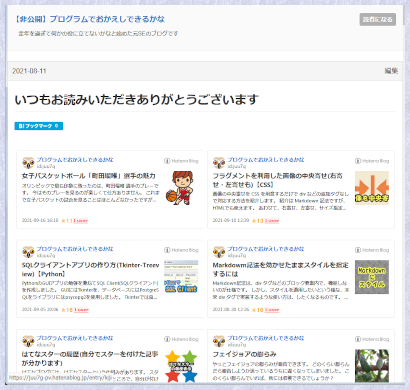Click Hatena Blog logo on SQLクライアントアプリ card

181,250
